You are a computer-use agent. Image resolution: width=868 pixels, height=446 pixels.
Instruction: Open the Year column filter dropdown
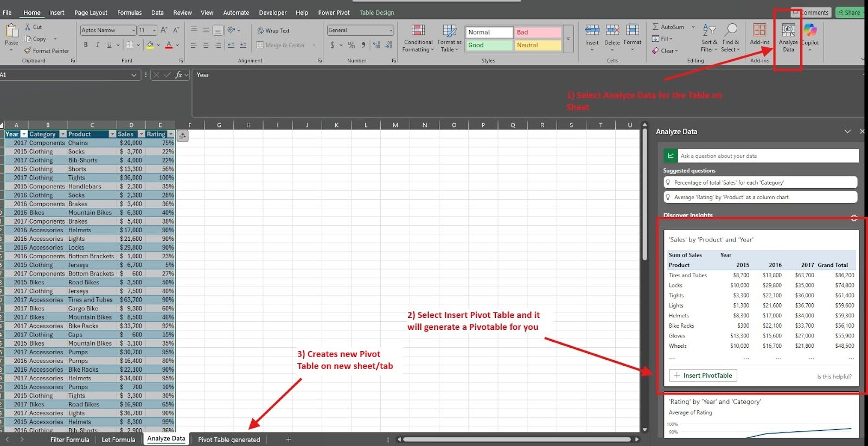(24, 134)
